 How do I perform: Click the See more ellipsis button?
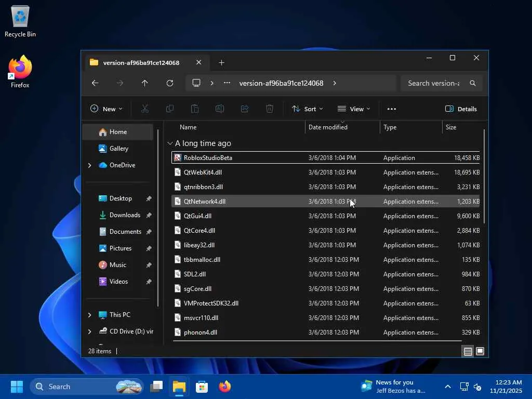click(392, 109)
